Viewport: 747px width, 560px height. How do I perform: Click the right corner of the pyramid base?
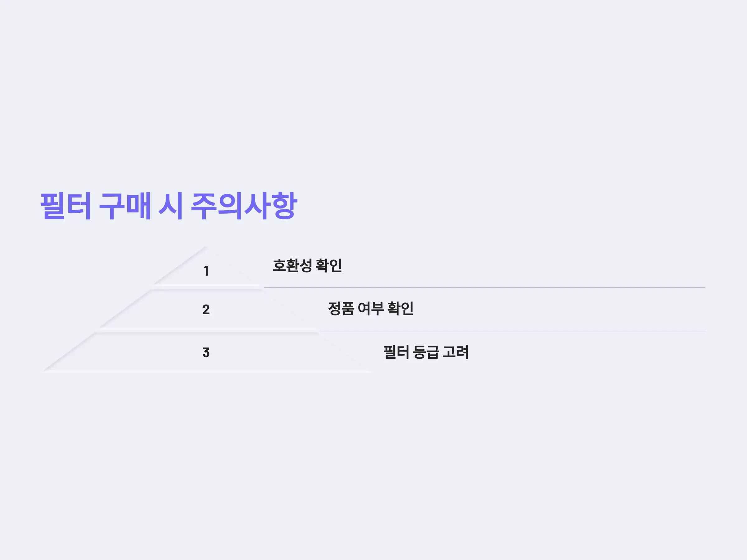click(369, 371)
